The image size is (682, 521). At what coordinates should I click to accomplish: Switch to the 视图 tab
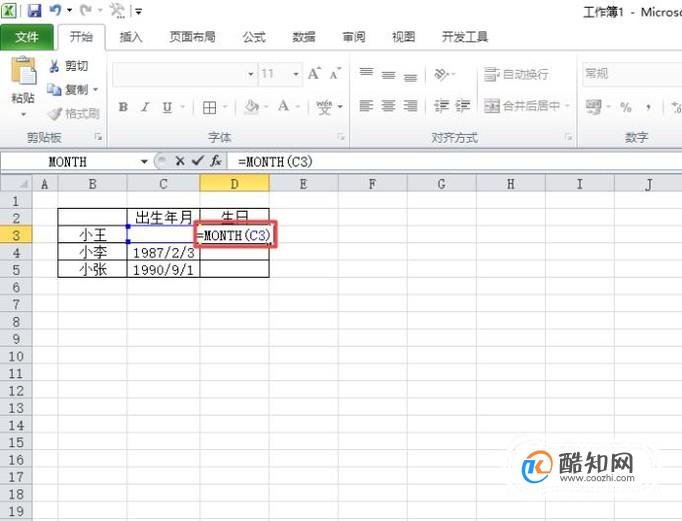click(x=403, y=37)
